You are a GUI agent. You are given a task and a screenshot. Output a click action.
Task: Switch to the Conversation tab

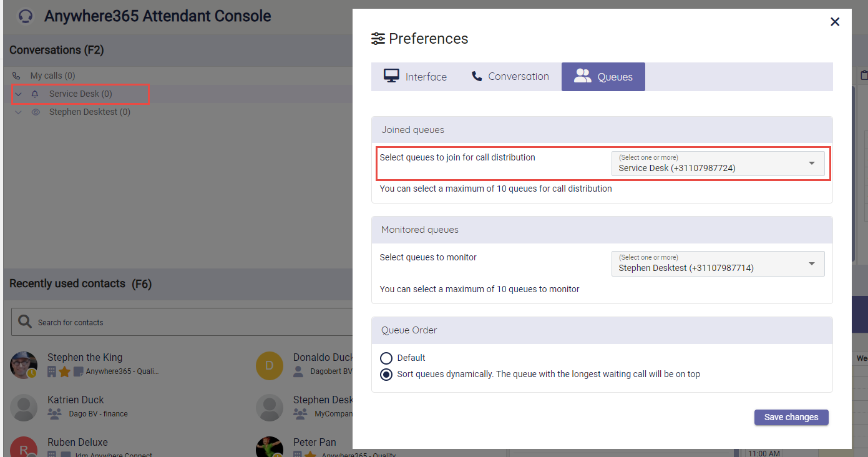click(510, 77)
